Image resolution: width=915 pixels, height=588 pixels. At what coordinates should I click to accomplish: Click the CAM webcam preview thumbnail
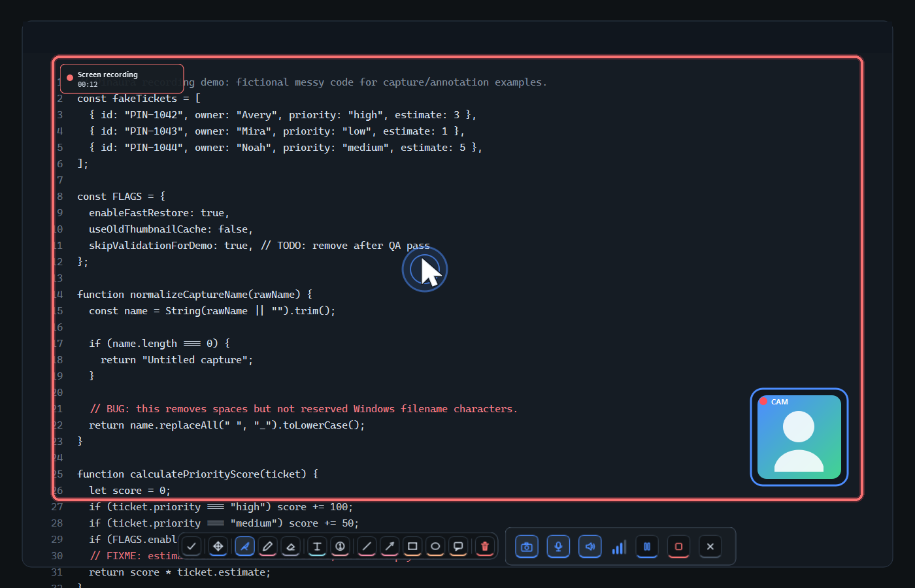tap(799, 437)
